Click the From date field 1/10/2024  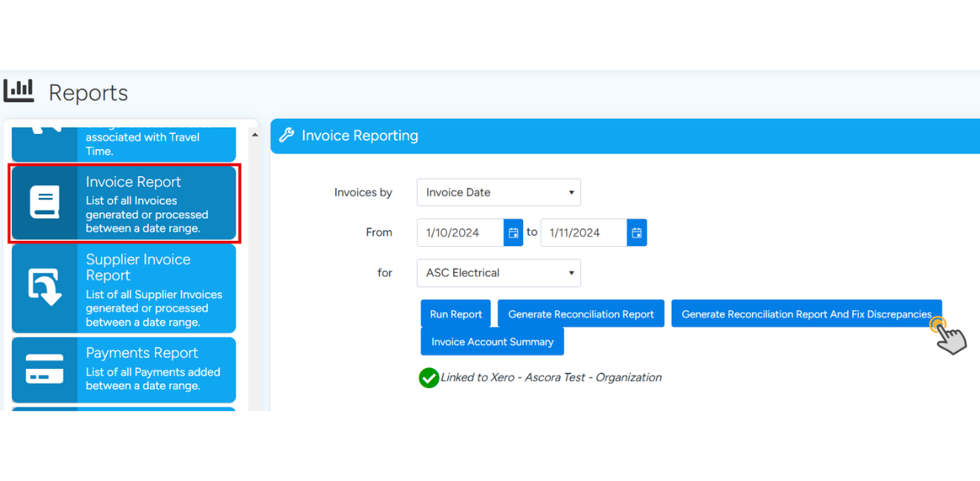460,233
